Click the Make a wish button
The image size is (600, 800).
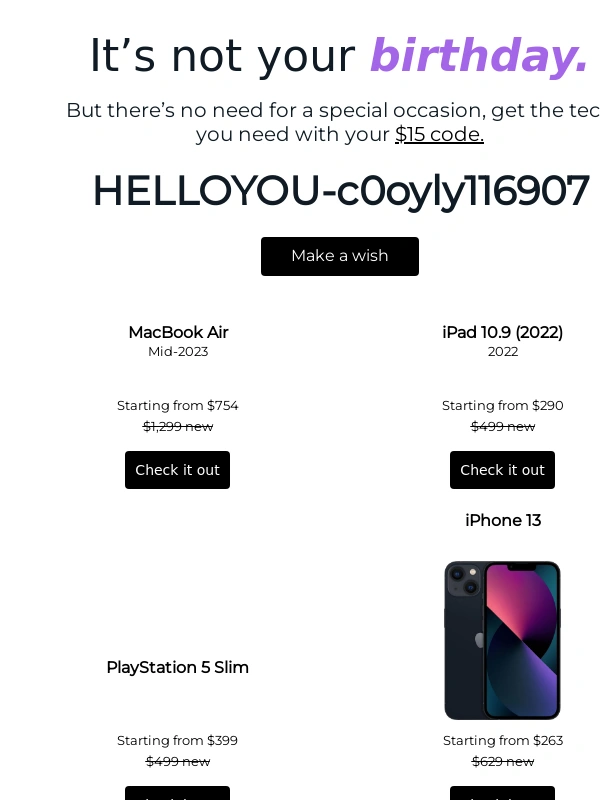[x=340, y=256]
